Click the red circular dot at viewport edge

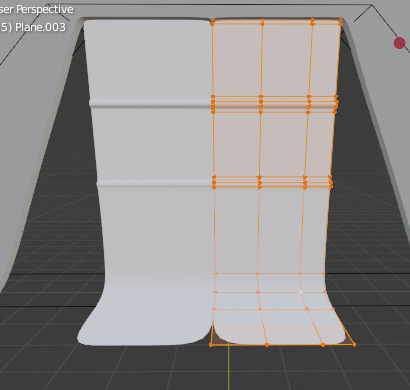pos(399,43)
